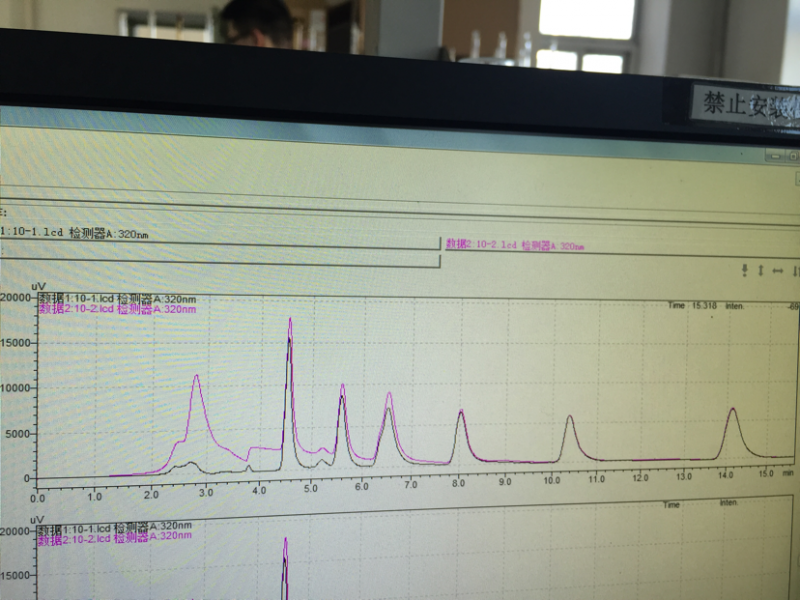Click lower chart legend '数据1:10-1.lcd 检测器A:320nm'
The width and height of the screenshot is (800, 600).
(115, 528)
